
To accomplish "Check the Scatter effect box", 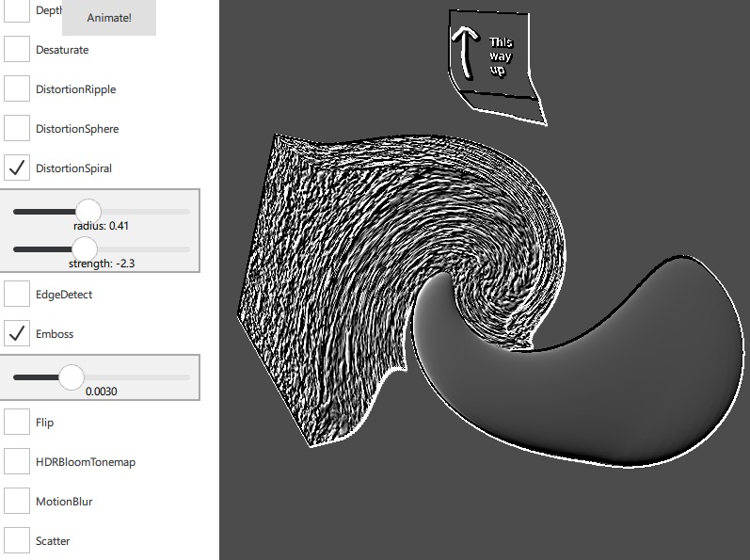I will 17,540.
